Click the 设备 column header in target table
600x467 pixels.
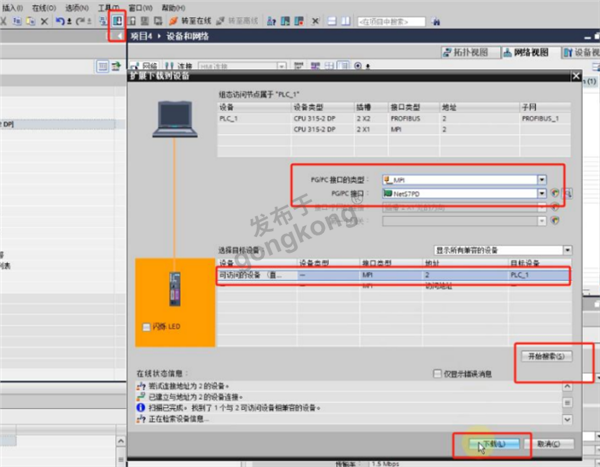227,263
